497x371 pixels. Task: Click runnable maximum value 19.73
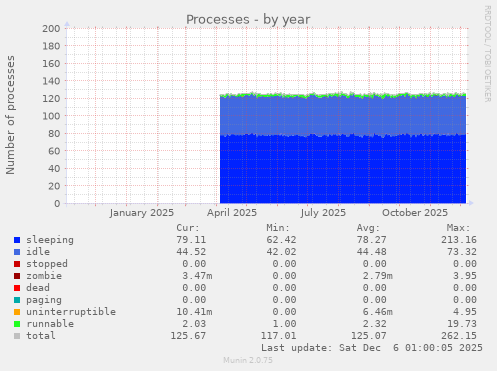(462, 324)
